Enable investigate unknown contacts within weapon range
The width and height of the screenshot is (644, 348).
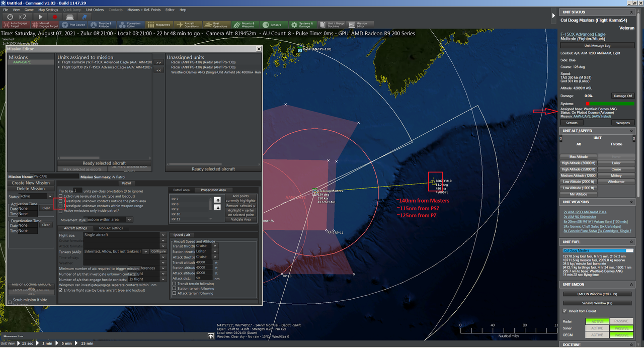61,206
